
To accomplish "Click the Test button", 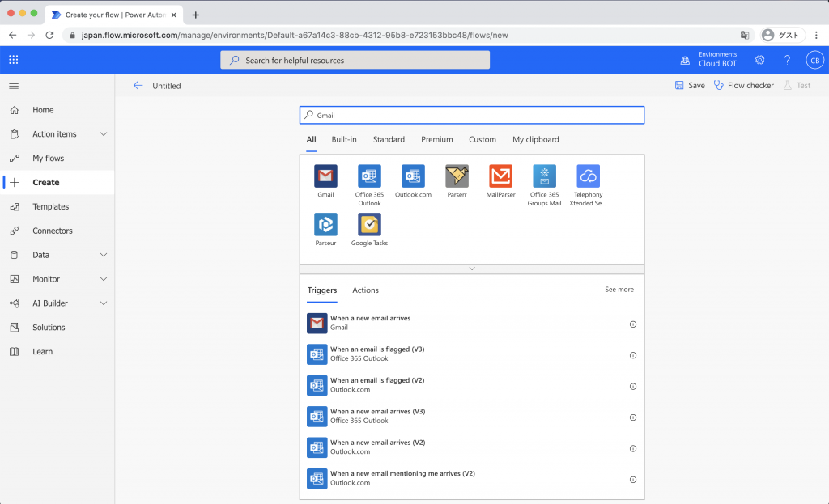I will tap(797, 86).
